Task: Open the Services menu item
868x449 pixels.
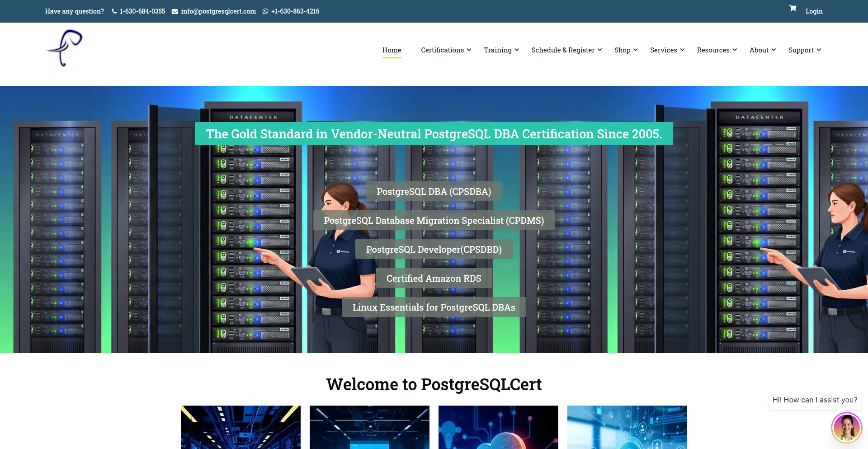Action: coord(664,50)
